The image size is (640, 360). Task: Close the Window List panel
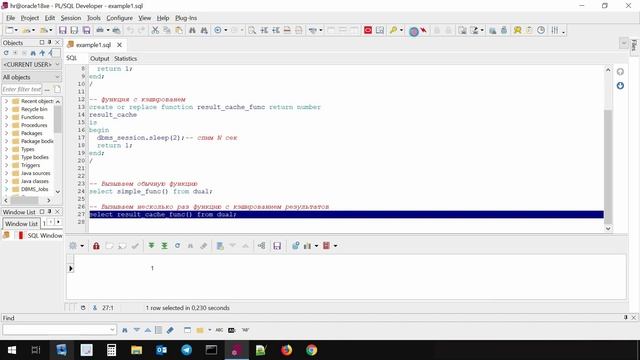[57, 212]
